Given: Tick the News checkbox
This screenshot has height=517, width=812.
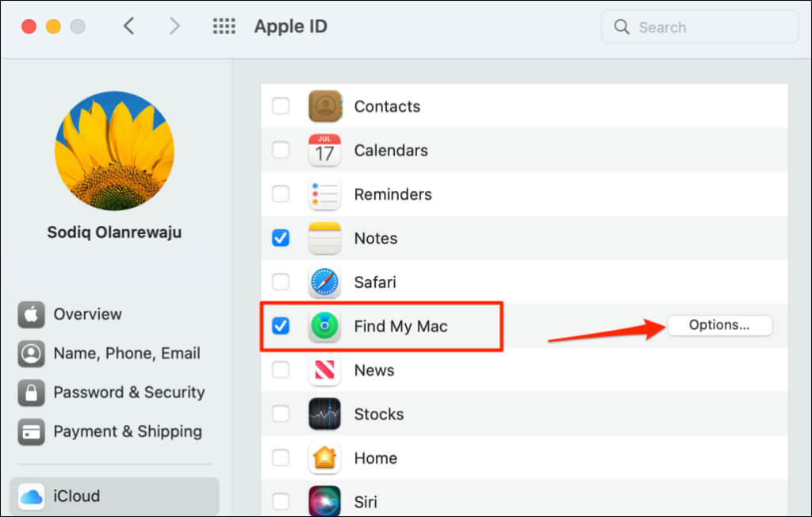Looking at the screenshot, I should point(281,370).
